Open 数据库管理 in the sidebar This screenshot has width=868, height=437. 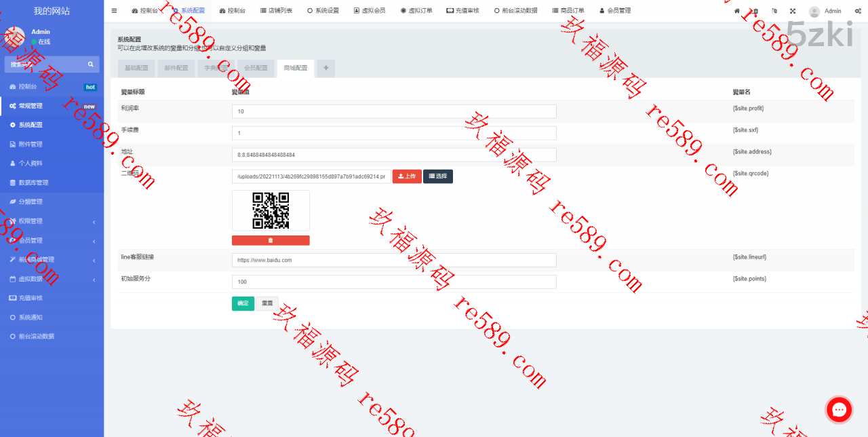(33, 183)
